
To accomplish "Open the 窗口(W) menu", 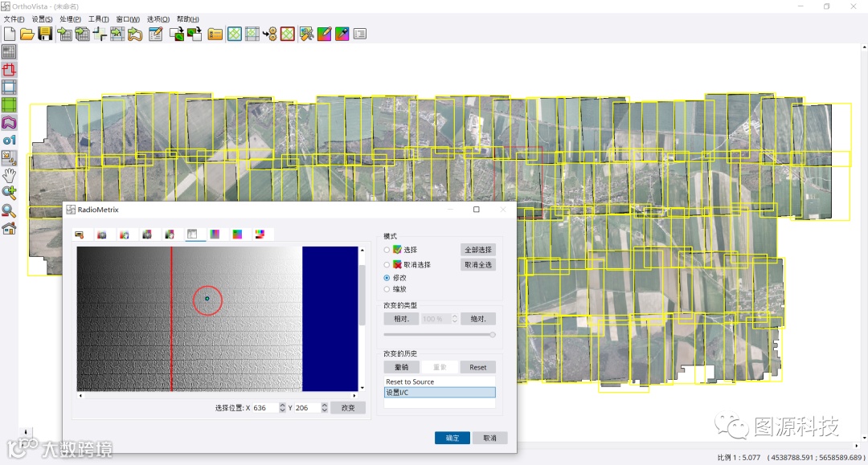I will coord(128,19).
